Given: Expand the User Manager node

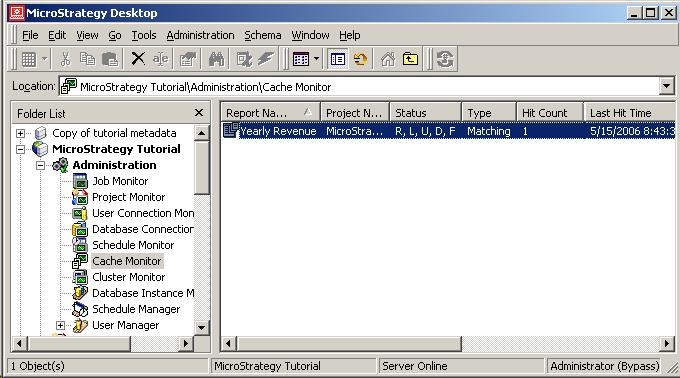Looking at the screenshot, I should click(x=60, y=325).
